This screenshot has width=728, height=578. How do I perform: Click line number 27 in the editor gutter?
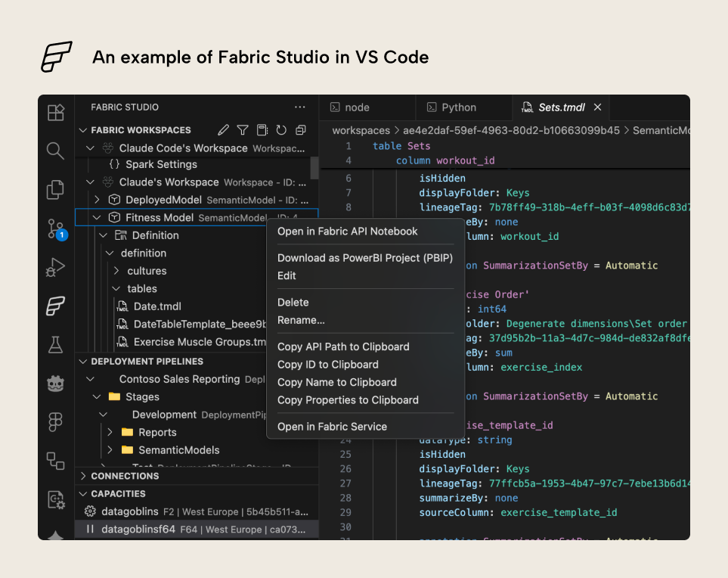click(345, 483)
